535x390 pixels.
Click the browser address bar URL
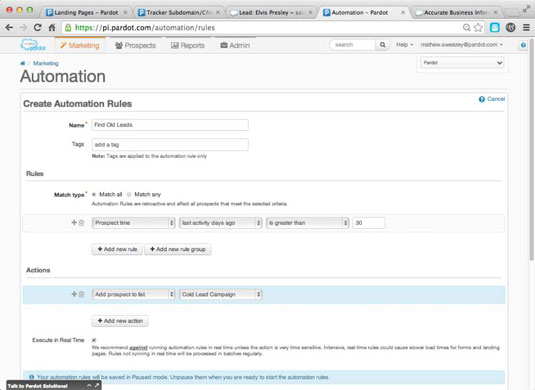point(145,28)
